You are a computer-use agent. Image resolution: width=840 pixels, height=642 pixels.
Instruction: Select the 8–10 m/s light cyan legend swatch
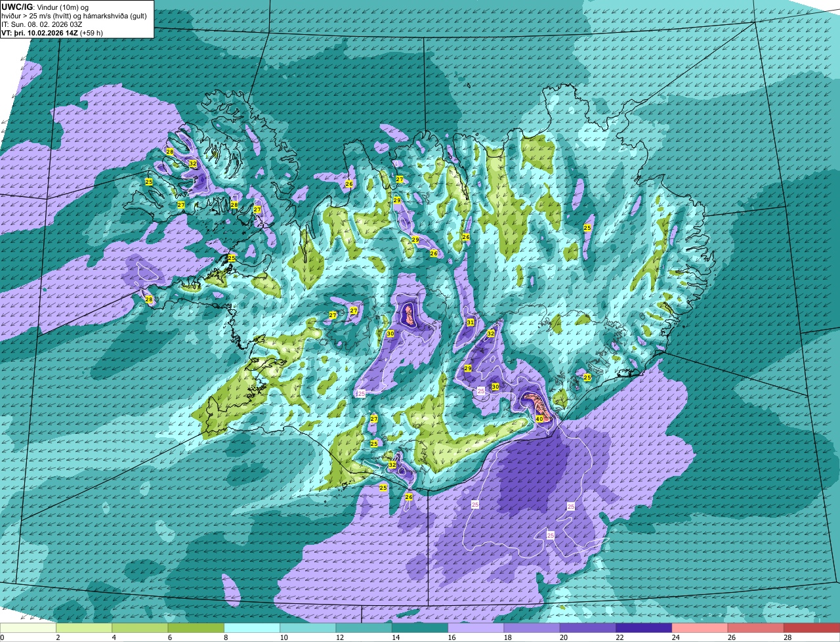coord(252,628)
